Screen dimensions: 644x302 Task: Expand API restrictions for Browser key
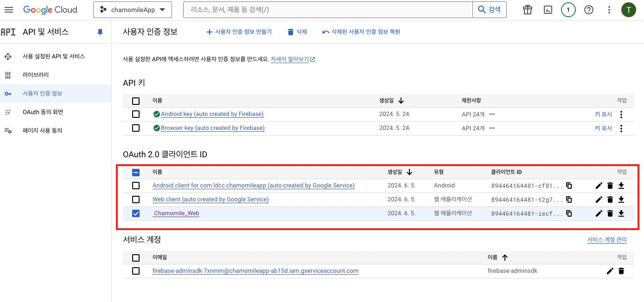[x=492, y=128]
